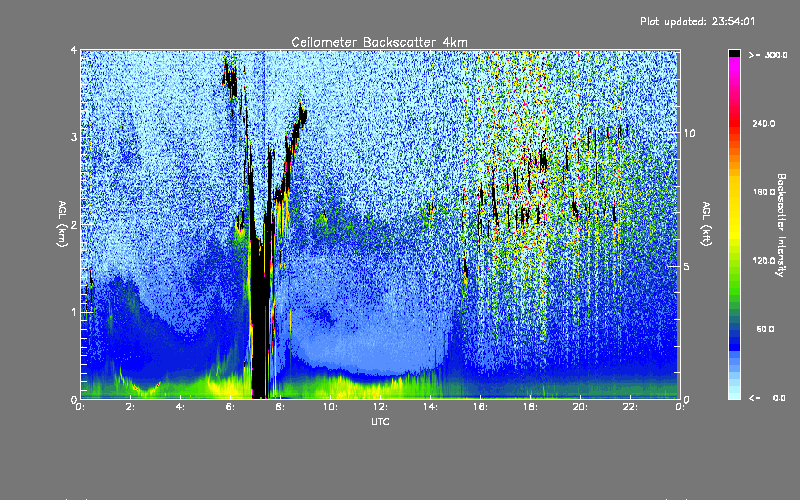Screen dimensions: 800x500
Task: Click the 'Ceilometer Backscatter 4km' plot title
Action: point(379,42)
